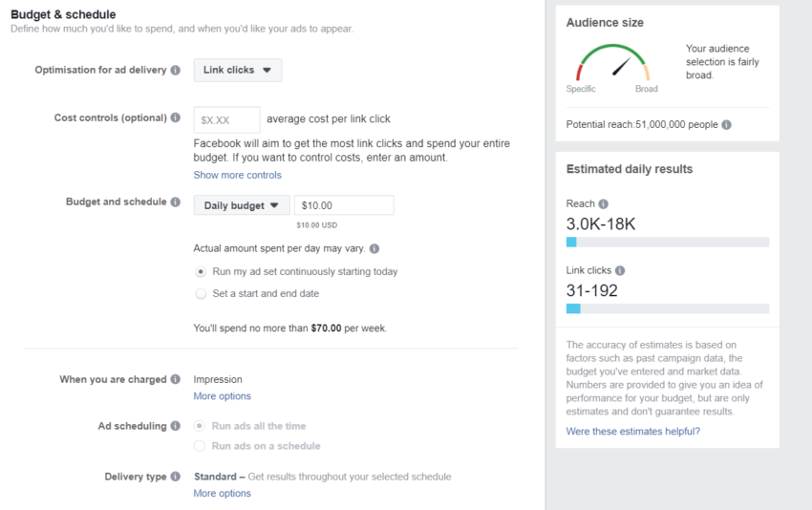The width and height of the screenshot is (812, 510).
Task: Choose 'Run ads on a schedule' radio button
Action: click(x=200, y=446)
